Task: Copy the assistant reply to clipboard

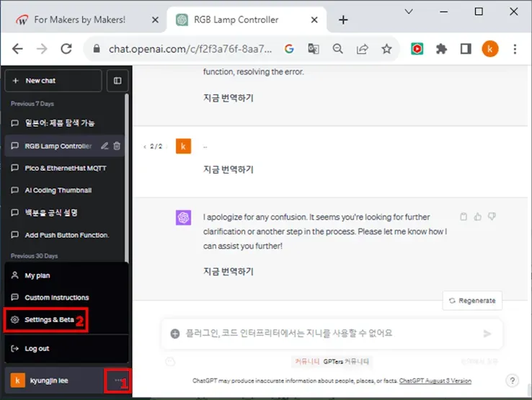Action: [x=464, y=216]
